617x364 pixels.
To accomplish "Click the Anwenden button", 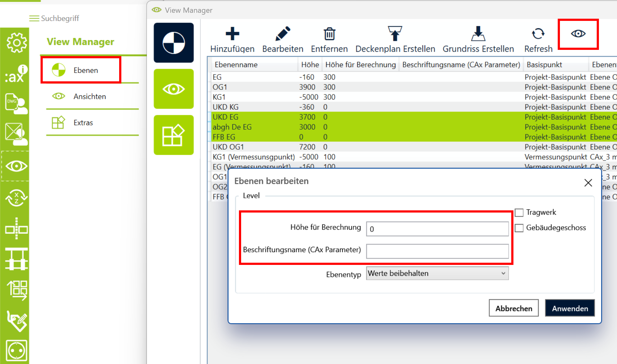I will (x=570, y=308).
